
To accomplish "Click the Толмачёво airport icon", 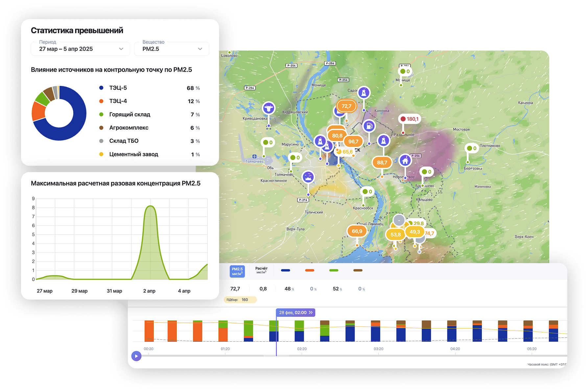I will pos(254,157).
